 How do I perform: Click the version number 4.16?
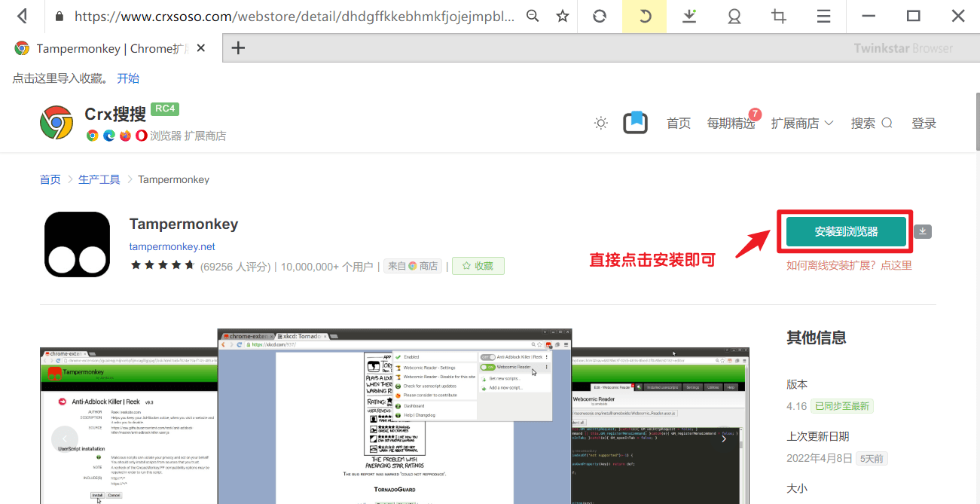pos(797,406)
